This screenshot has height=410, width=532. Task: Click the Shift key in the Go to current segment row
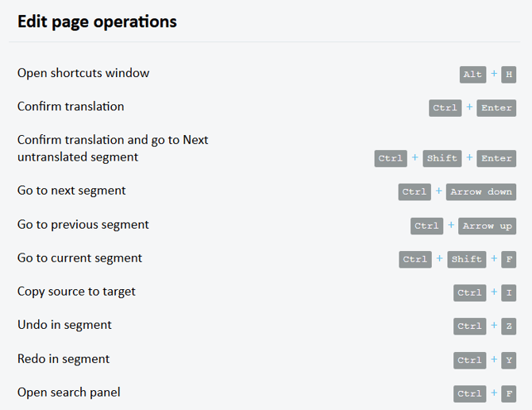point(466,259)
